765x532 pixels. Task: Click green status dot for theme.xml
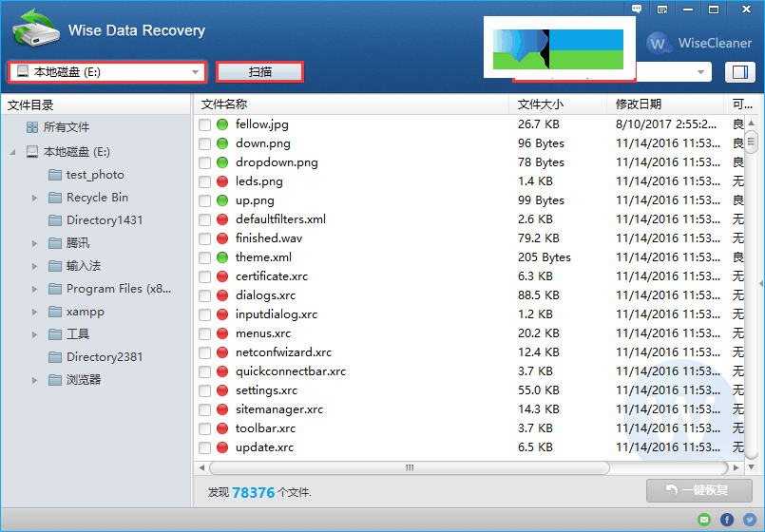[x=222, y=257]
